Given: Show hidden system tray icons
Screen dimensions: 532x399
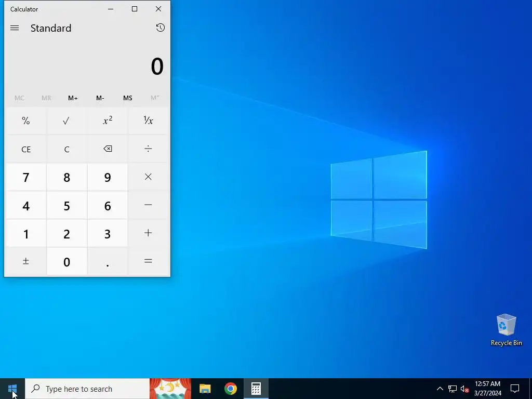Looking at the screenshot, I should 440,389.
